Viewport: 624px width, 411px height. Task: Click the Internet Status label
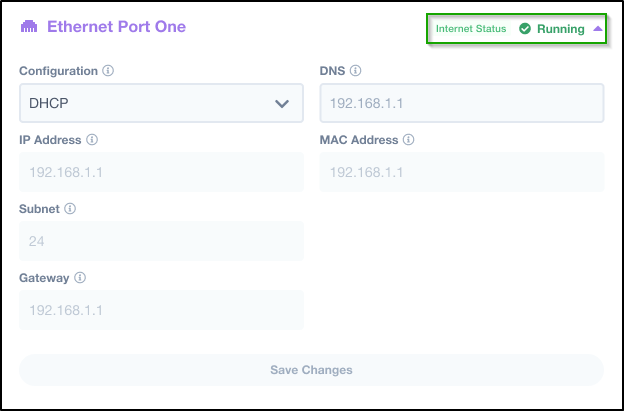click(x=471, y=29)
